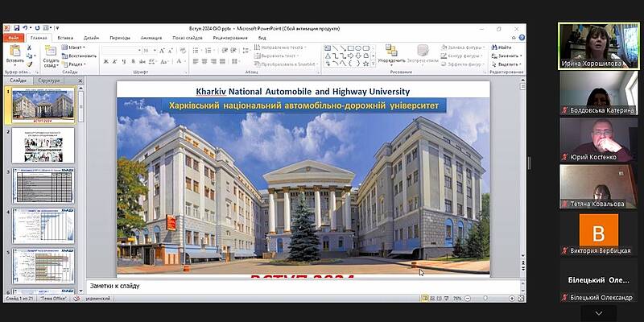
Task: Click the Cut scissors icon
Action: (29, 47)
